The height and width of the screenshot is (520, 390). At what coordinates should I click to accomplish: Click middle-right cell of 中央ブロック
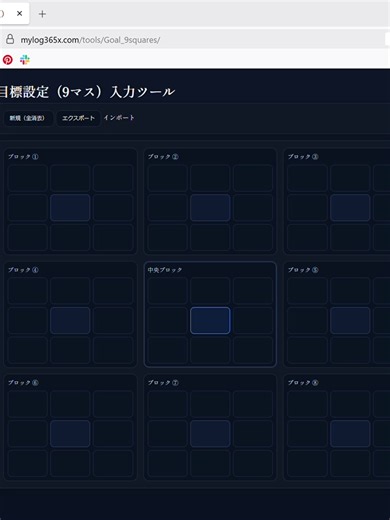coord(253,320)
